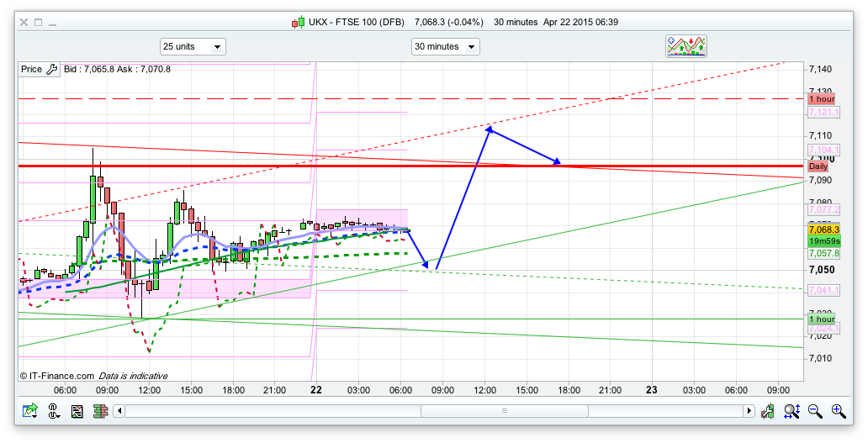The height and width of the screenshot is (443, 868).
Task: Click the magnifier with arrows zoom icon
Action: [791, 411]
